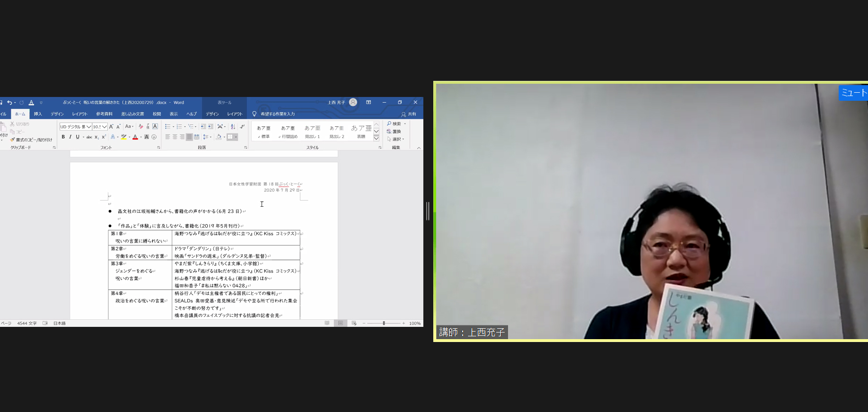The image size is (868, 412).
Task: Apply the 表題 style
Action: [x=361, y=131]
